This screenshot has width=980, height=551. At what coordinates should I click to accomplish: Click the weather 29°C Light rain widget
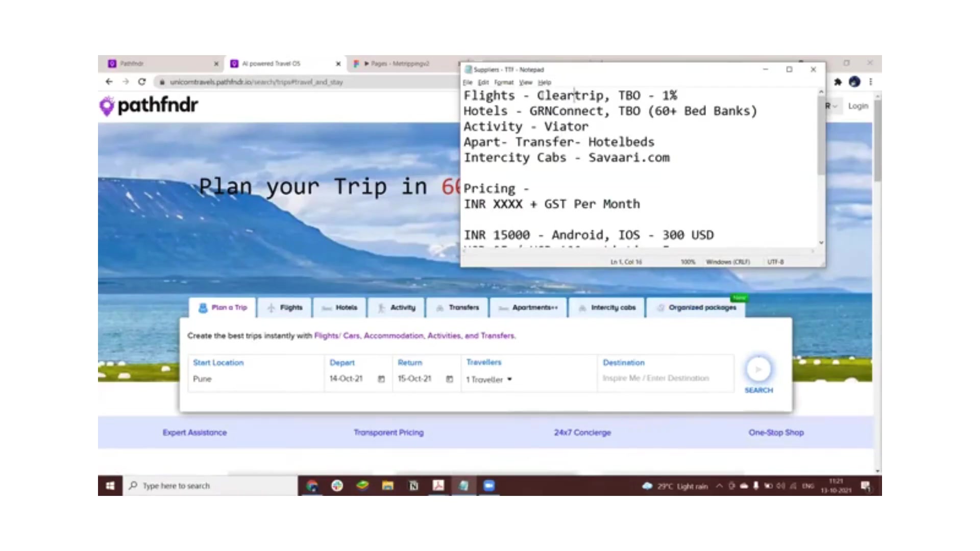point(675,486)
